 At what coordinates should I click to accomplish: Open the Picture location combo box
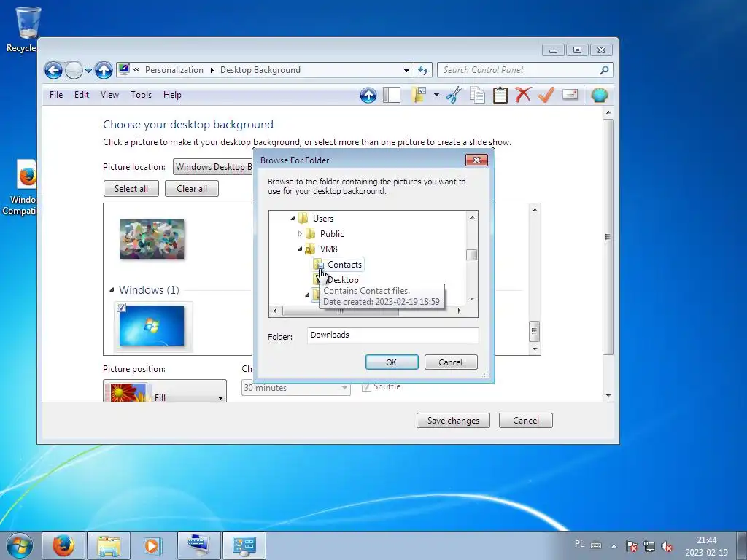tap(213, 167)
